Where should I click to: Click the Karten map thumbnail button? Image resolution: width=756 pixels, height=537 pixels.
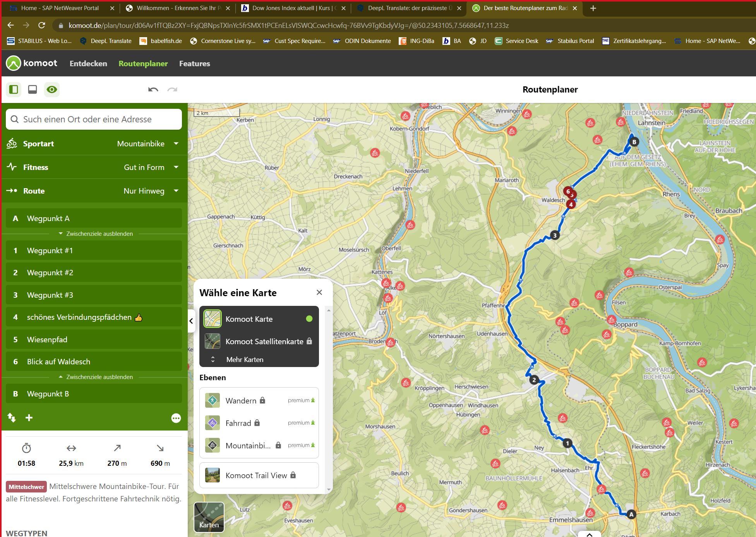209,517
